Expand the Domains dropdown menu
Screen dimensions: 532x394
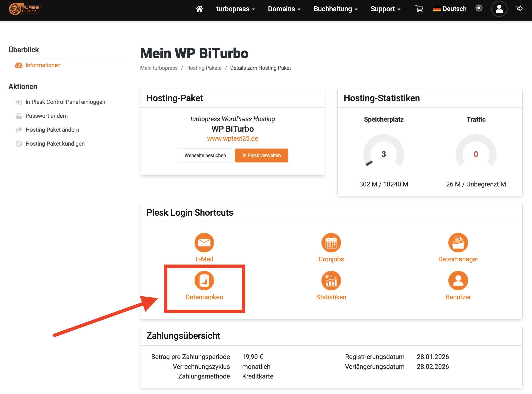coord(284,9)
